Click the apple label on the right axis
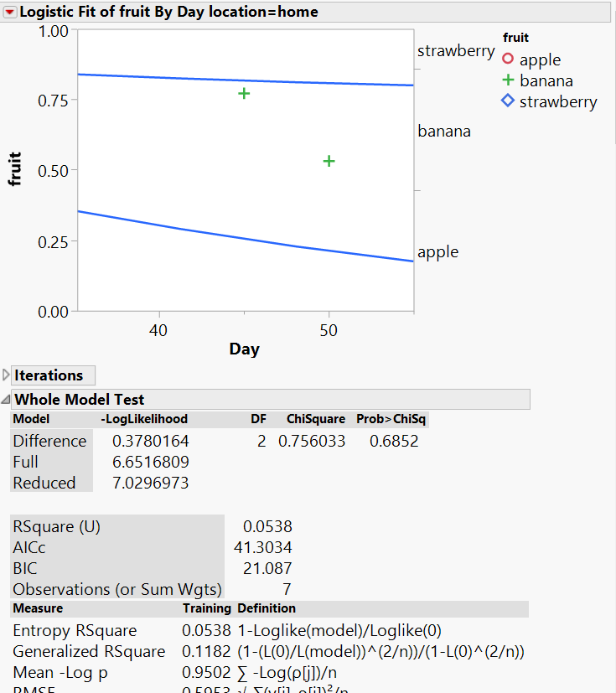The height and width of the screenshot is (693, 616). click(x=438, y=252)
